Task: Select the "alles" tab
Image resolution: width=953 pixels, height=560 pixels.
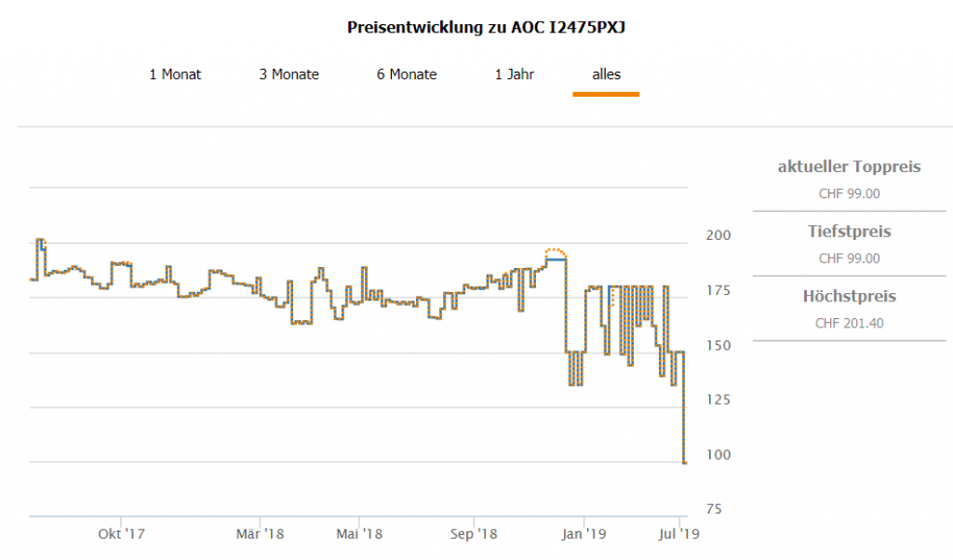Action: pyautogui.click(x=606, y=74)
